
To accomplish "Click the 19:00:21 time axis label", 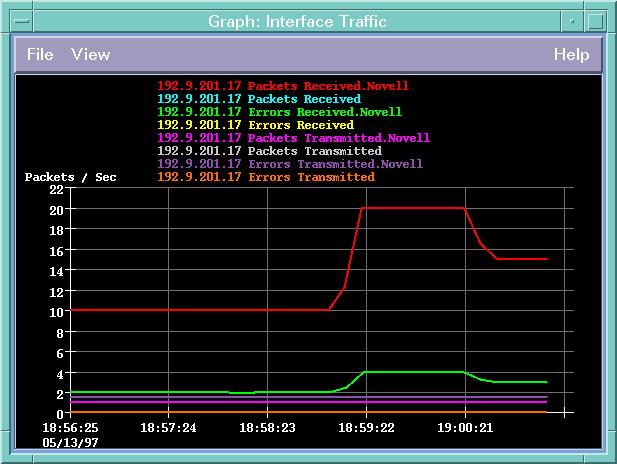I will [x=465, y=427].
